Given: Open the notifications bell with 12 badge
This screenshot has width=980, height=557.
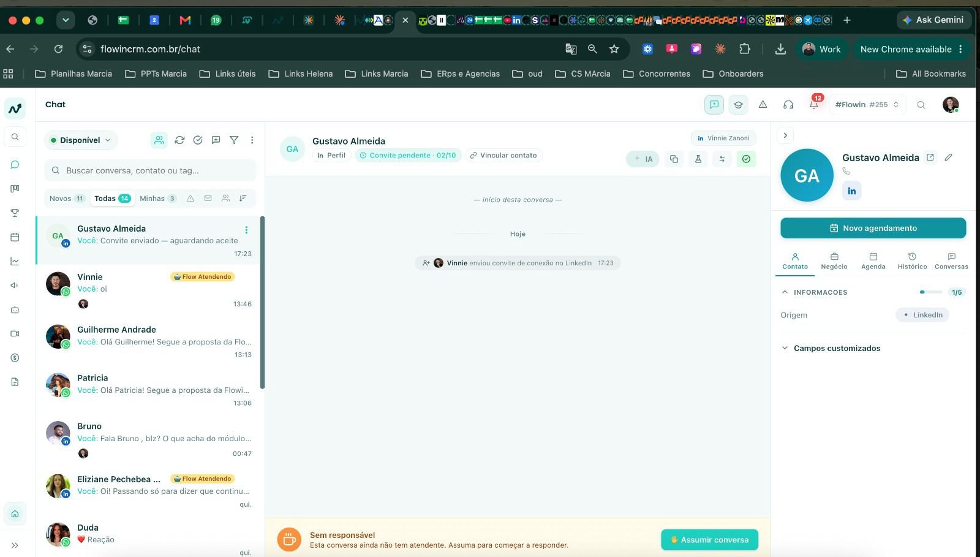Looking at the screenshot, I should click(x=814, y=105).
